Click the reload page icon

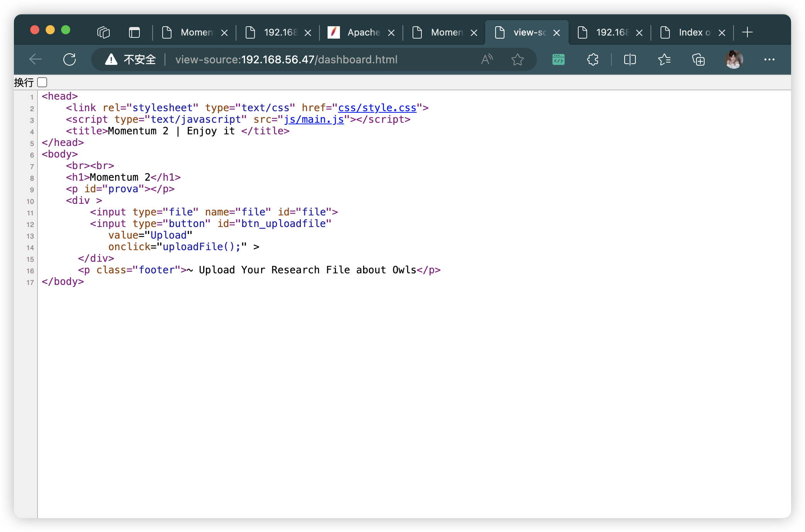[70, 59]
